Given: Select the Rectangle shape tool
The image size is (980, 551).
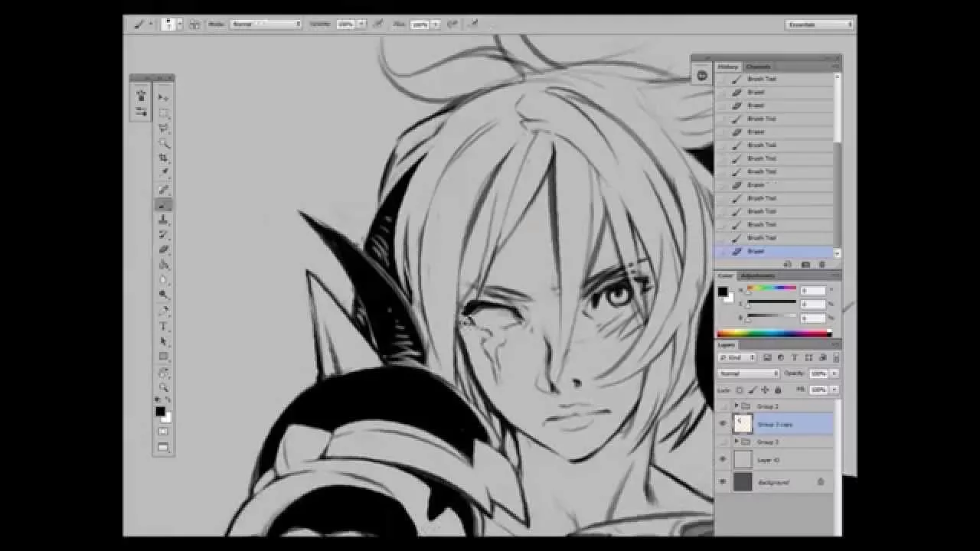Looking at the screenshot, I should [163, 357].
